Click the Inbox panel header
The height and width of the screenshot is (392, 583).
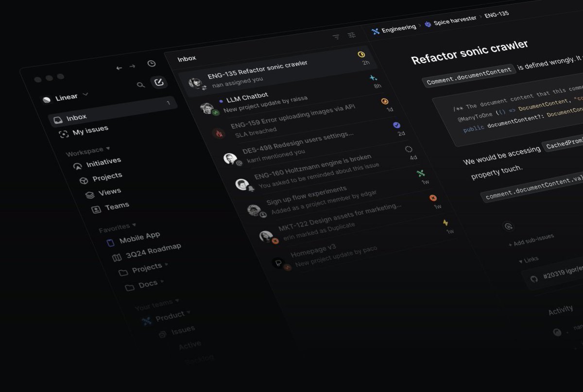[187, 58]
